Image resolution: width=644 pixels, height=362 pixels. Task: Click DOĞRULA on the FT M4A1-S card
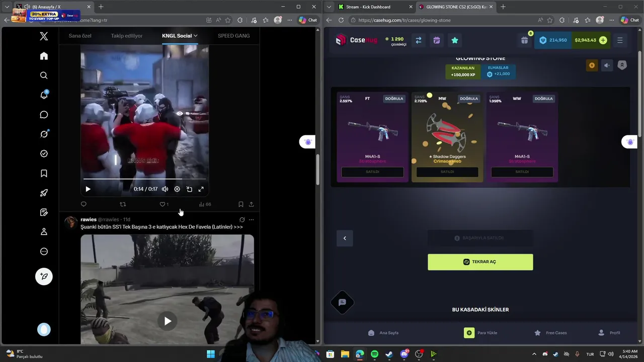[x=394, y=99]
